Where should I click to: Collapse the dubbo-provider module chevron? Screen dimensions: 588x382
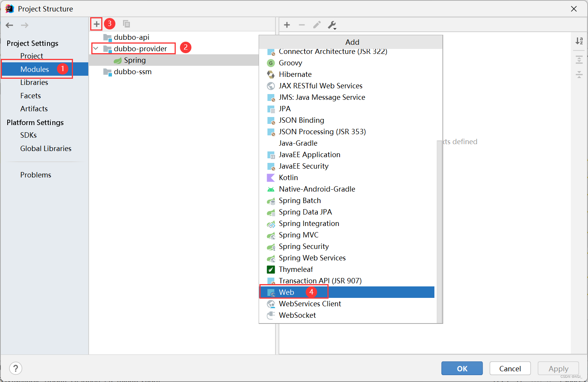[96, 49]
